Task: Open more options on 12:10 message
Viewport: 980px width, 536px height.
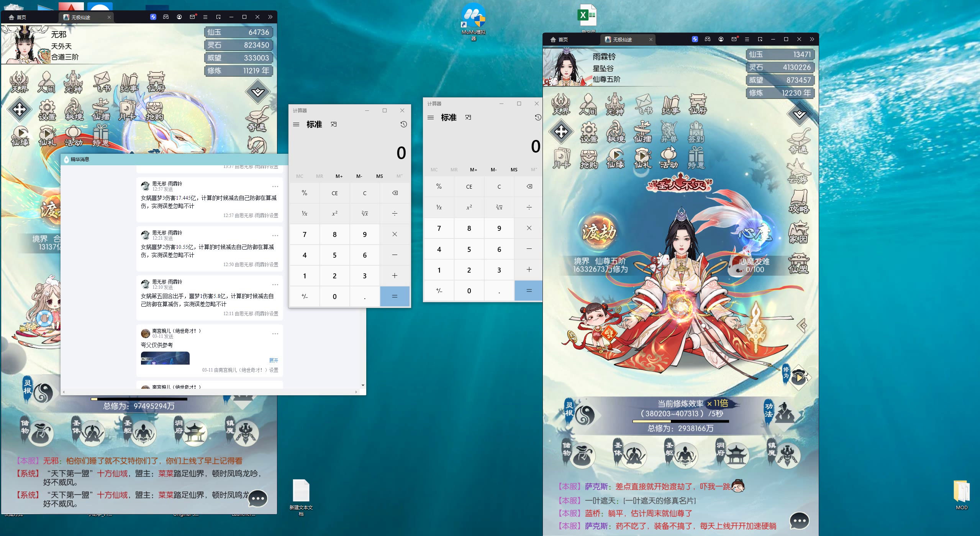Action: click(x=275, y=285)
